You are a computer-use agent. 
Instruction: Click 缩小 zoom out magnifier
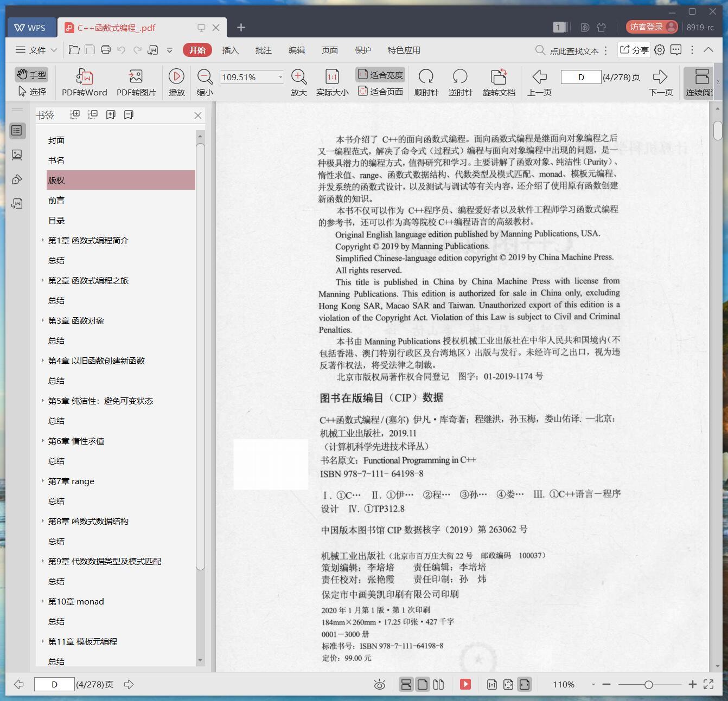point(205,82)
